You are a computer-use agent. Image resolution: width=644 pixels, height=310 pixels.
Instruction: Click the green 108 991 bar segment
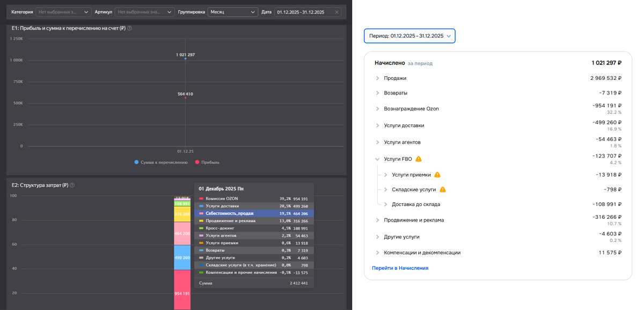coord(182,204)
